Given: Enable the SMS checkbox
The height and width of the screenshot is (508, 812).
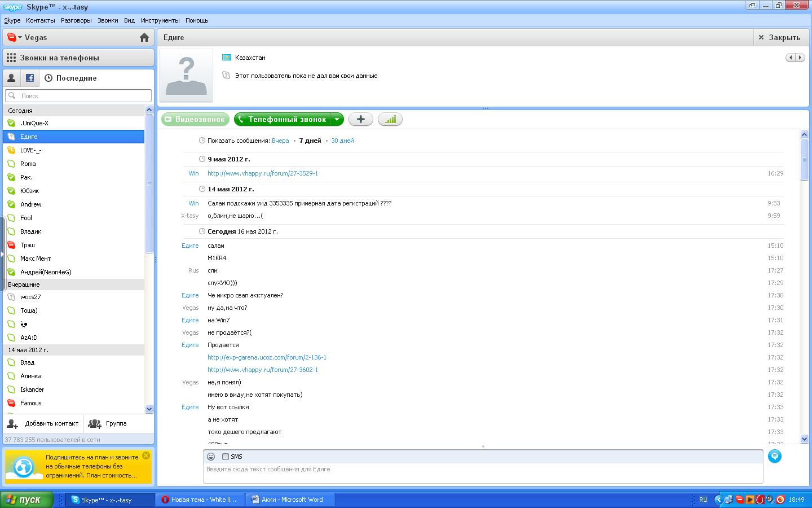Looking at the screenshot, I should [x=226, y=457].
